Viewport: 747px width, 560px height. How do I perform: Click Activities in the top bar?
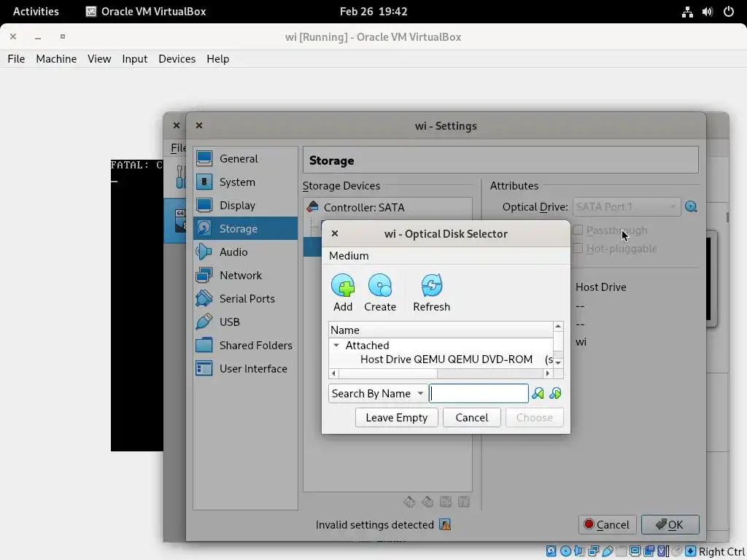36,12
